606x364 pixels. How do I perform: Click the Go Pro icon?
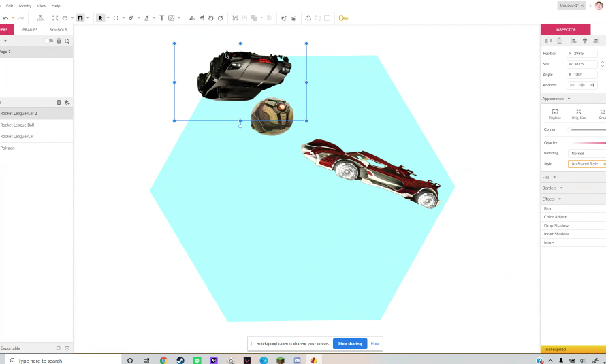click(343, 18)
